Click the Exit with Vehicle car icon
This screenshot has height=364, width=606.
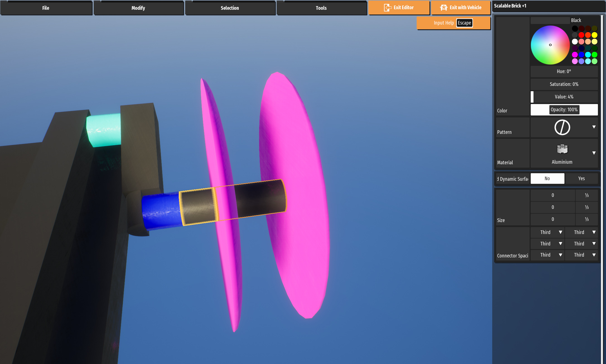(x=443, y=8)
